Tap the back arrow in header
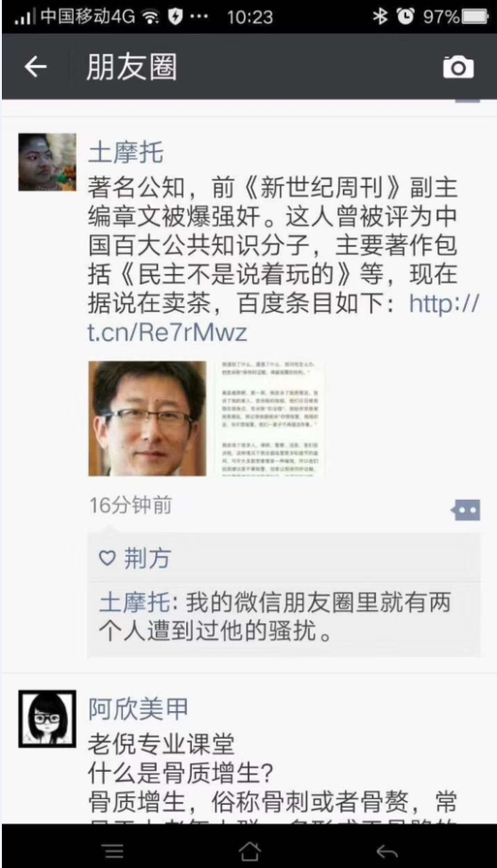 tap(36, 67)
